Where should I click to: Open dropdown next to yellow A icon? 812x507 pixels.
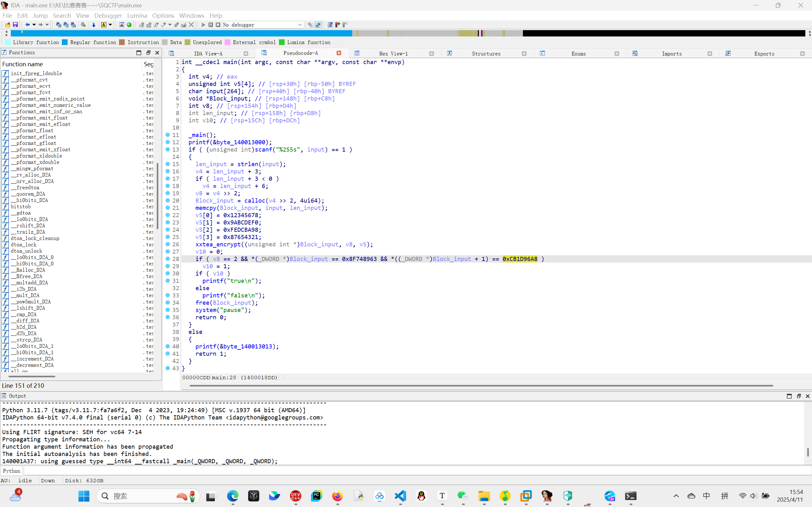tap(110, 25)
